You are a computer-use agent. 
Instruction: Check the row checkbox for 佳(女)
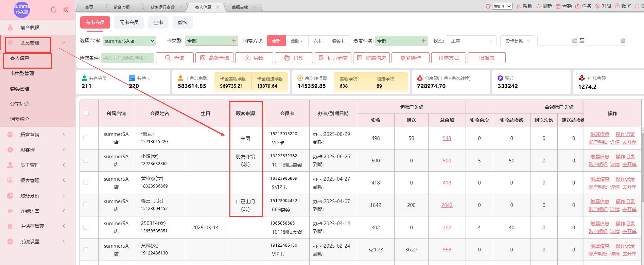pos(86,138)
